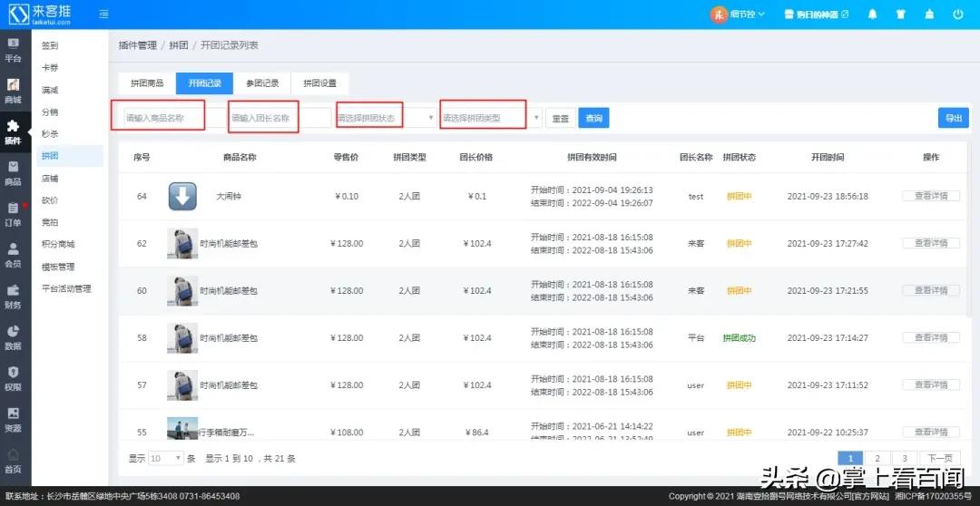Click the shirt theme icon in header
The width and height of the screenshot is (980, 506).
pyautogui.click(x=901, y=15)
